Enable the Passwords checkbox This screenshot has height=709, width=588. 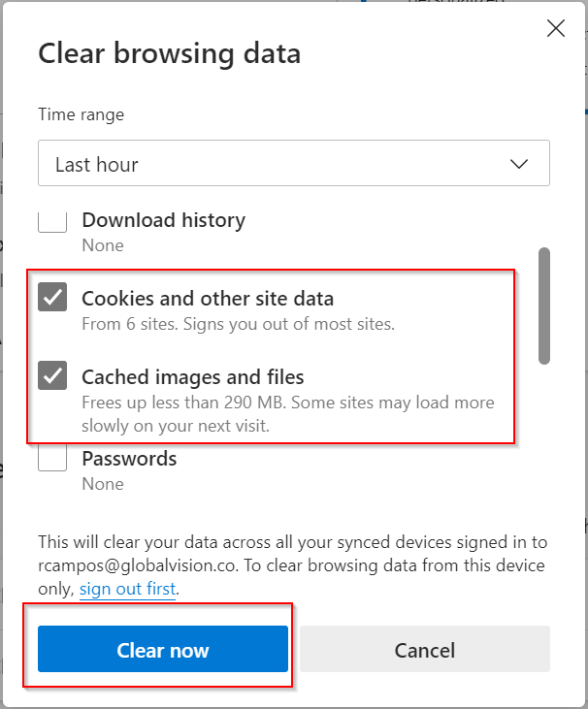click(x=52, y=458)
